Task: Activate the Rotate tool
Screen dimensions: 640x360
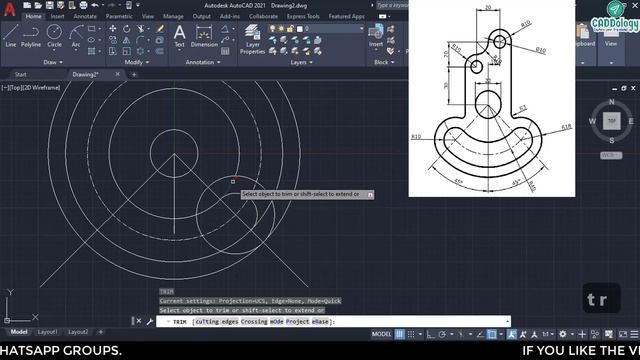Action: pos(127,29)
